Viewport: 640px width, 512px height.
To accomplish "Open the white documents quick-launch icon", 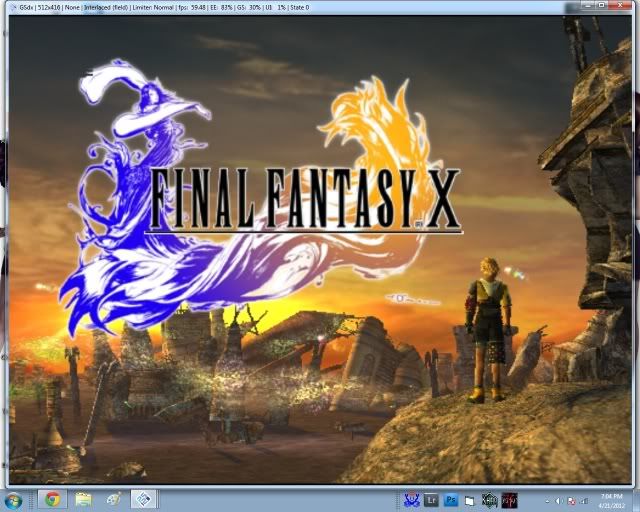I will pos(470,501).
